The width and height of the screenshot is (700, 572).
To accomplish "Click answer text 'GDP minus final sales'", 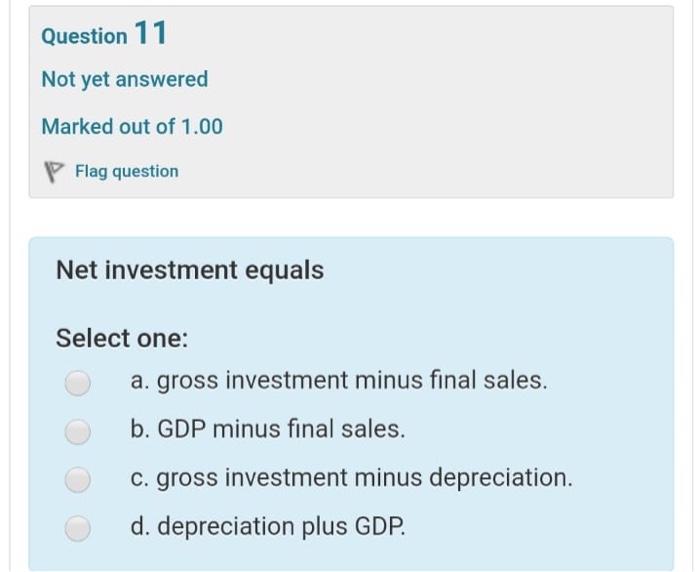I will point(280,429).
